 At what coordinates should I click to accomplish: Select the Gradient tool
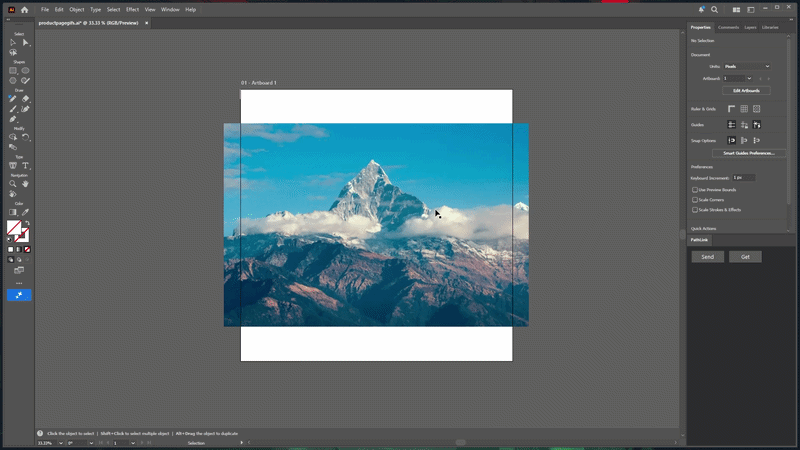point(13,212)
